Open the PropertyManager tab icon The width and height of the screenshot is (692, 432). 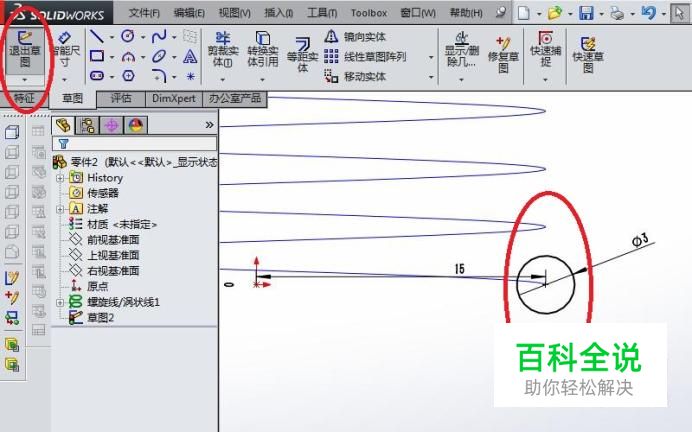point(87,126)
